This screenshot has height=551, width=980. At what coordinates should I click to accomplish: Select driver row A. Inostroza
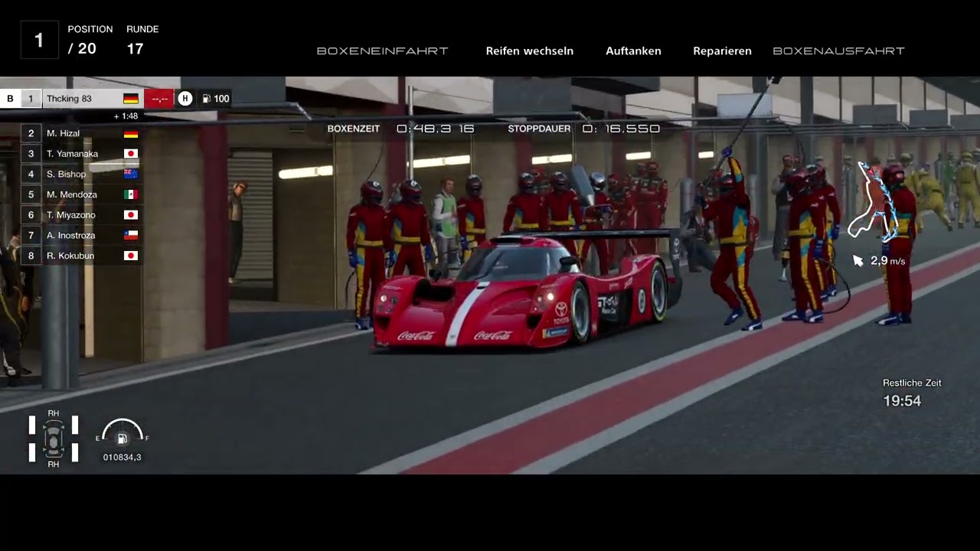pos(80,235)
